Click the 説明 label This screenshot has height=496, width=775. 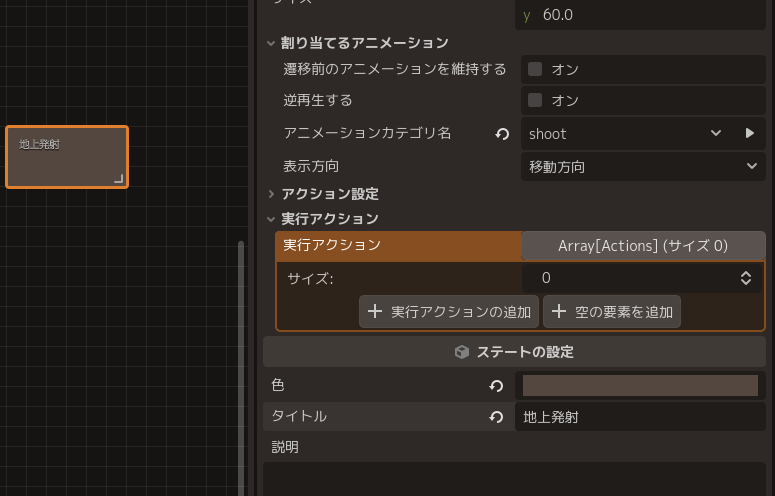point(285,447)
